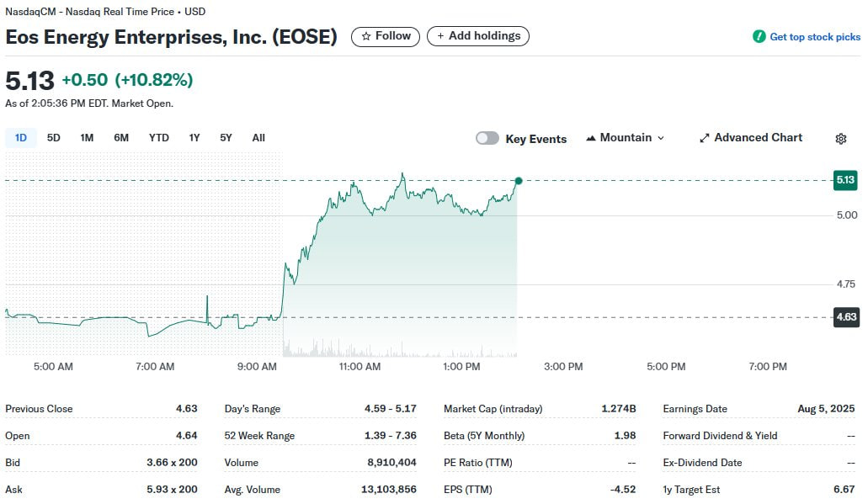
Task: Click the Follow button
Action: tap(386, 36)
